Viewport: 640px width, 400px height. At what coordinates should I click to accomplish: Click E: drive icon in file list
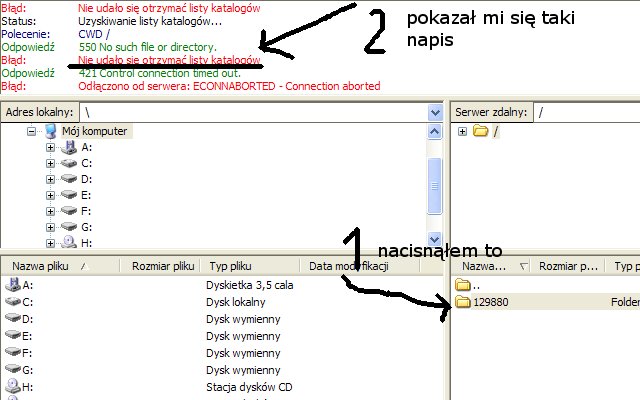tap(13, 336)
